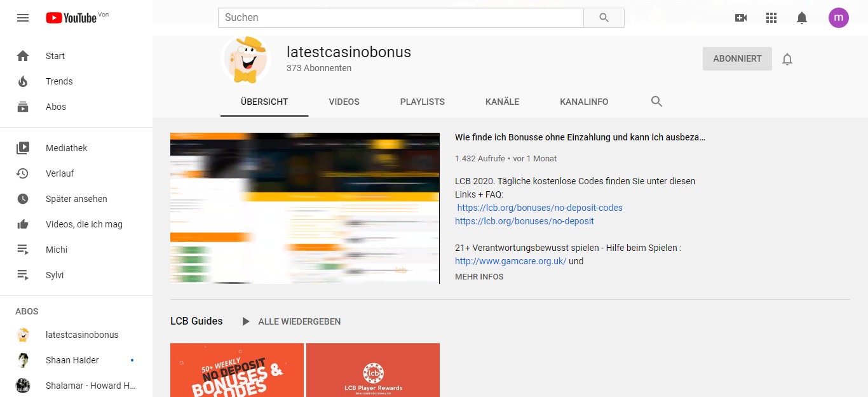Click the Abos subscriptions icon
Viewport: 868px width, 397px height.
(23, 107)
